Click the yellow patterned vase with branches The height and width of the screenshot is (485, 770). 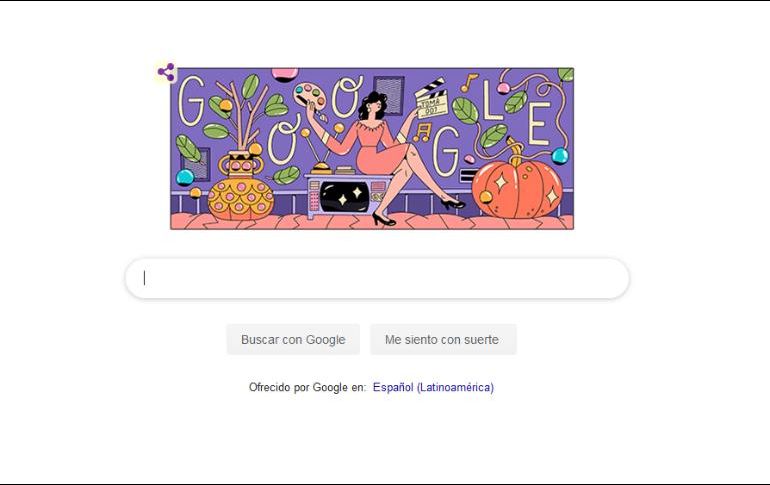pyautogui.click(x=241, y=188)
